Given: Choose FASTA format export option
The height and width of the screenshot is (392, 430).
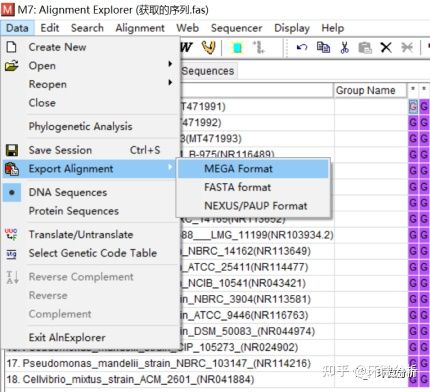Looking at the screenshot, I should [253, 187].
